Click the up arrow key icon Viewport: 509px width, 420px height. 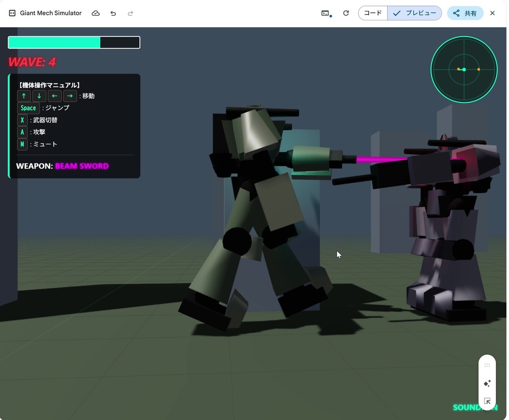tap(24, 96)
